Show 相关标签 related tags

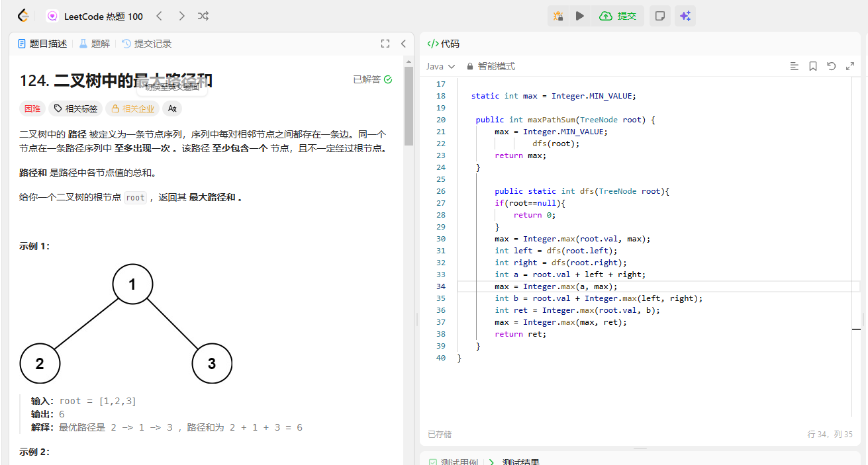coord(75,108)
